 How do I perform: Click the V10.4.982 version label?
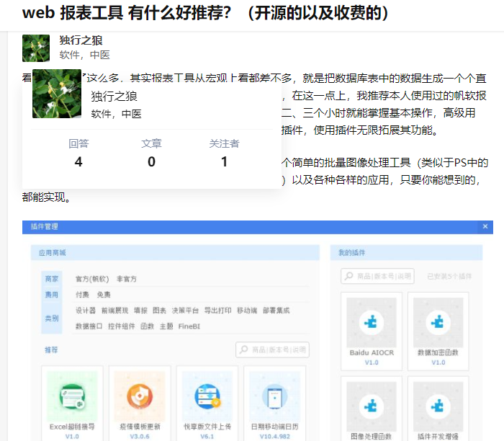point(275,436)
